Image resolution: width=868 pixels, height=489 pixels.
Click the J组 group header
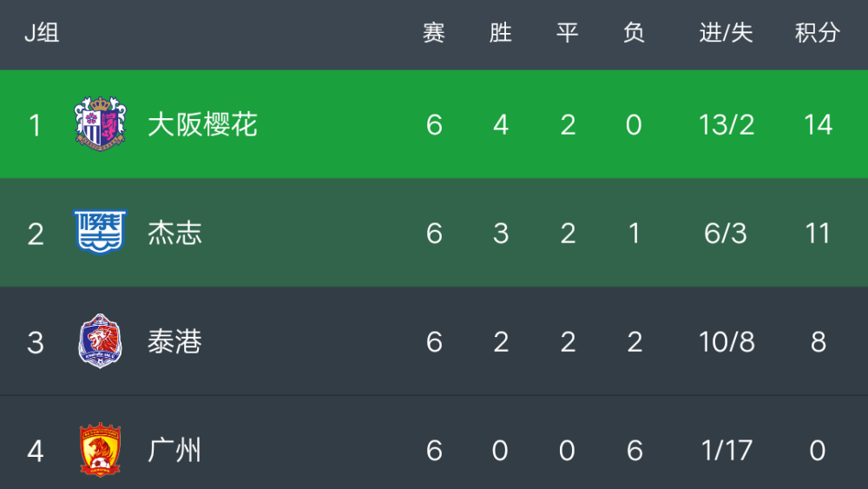pyautogui.click(x=42, y=33)
